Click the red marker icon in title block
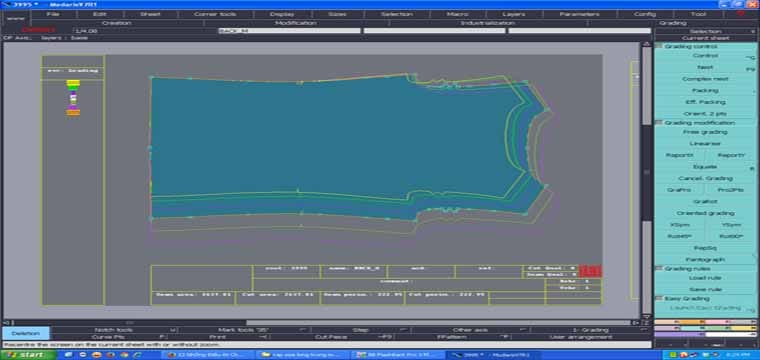 590,271
